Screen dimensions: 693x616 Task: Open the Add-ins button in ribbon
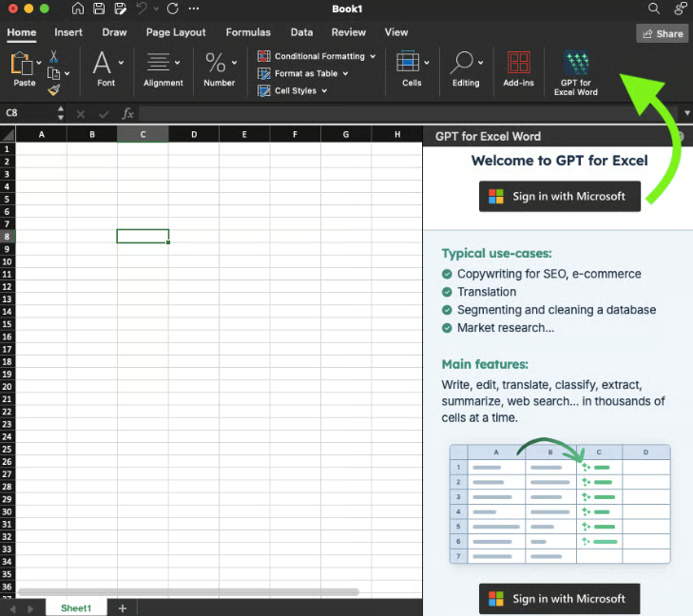(x=518, y=65)
